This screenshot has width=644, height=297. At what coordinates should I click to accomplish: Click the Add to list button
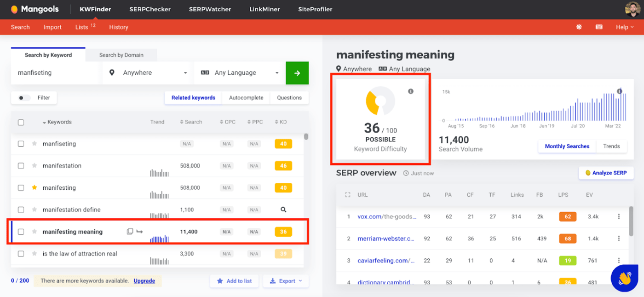click(234, 281)
